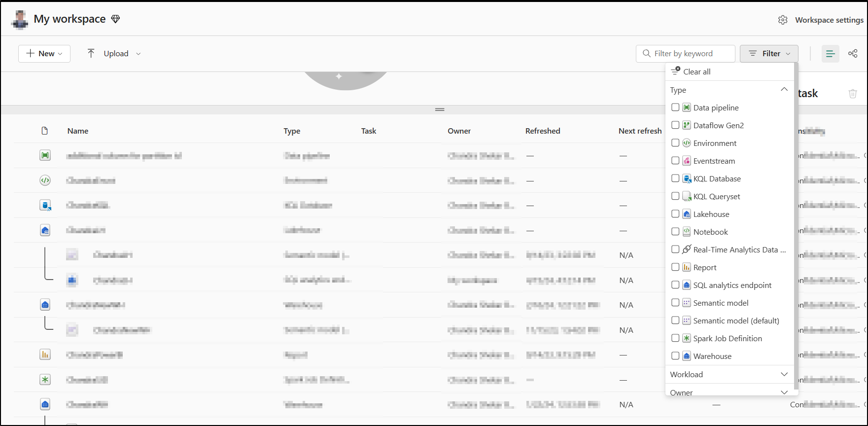Select KQL Queryset filter label
The width and height of the screenshot is (868, 426).
[x=717, y=196]
